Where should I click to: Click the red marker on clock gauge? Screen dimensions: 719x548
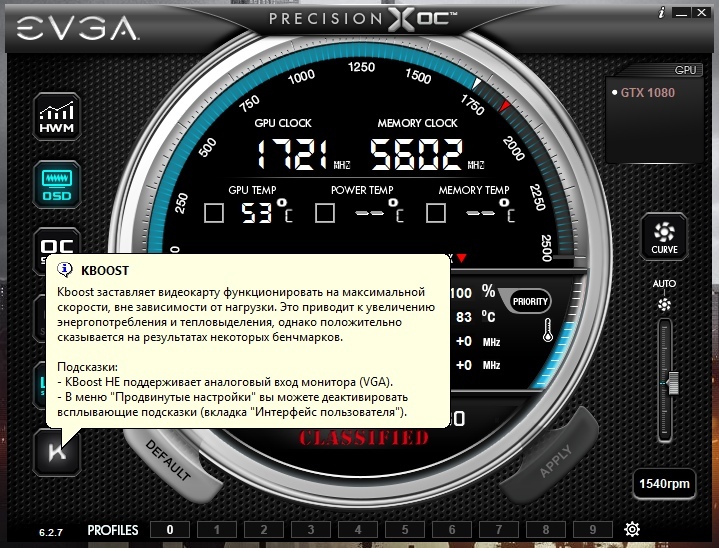point(504,106)
